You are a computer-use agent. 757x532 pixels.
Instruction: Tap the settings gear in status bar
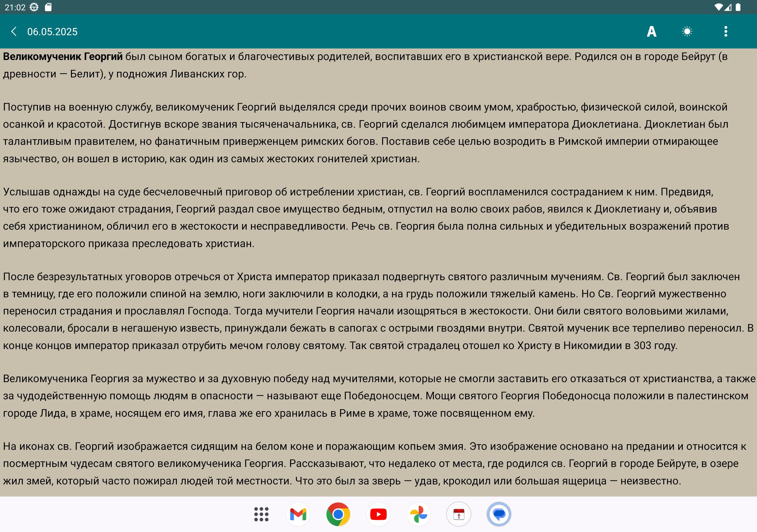coord(34,7)
